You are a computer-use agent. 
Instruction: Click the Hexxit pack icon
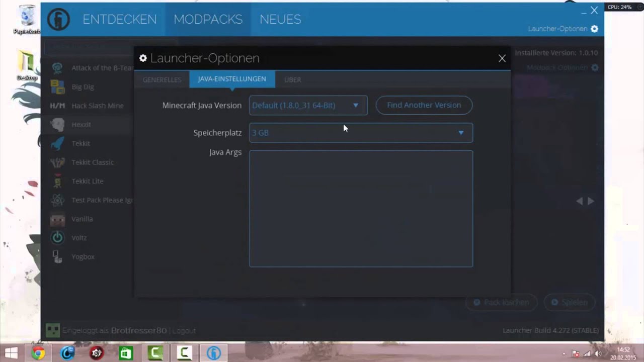[x=57, y=125]
